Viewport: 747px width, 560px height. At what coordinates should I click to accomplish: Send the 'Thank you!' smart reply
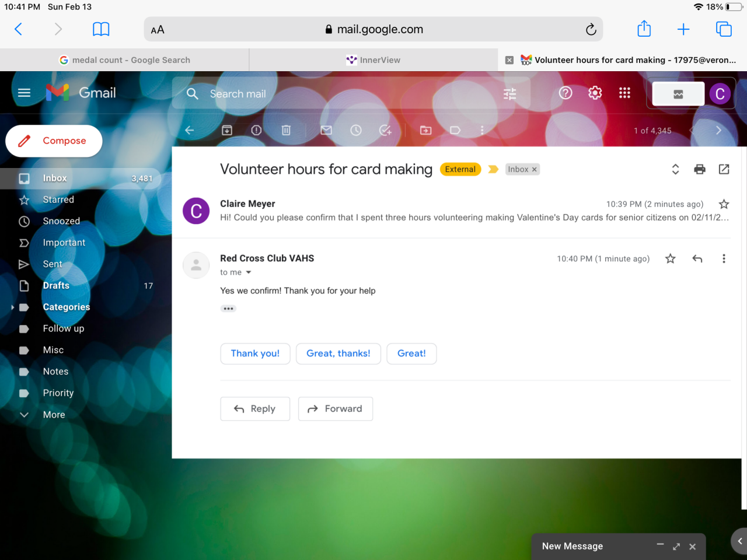pos(255,353)
